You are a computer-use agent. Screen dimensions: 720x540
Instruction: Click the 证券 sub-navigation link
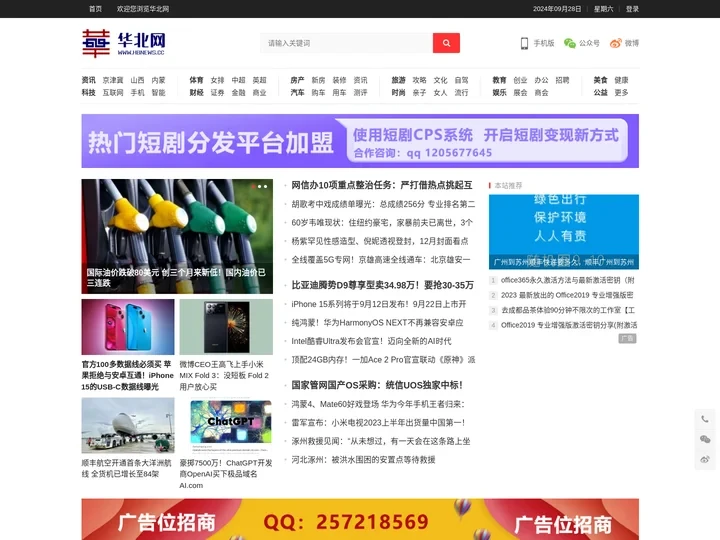[x=217, y=92]
